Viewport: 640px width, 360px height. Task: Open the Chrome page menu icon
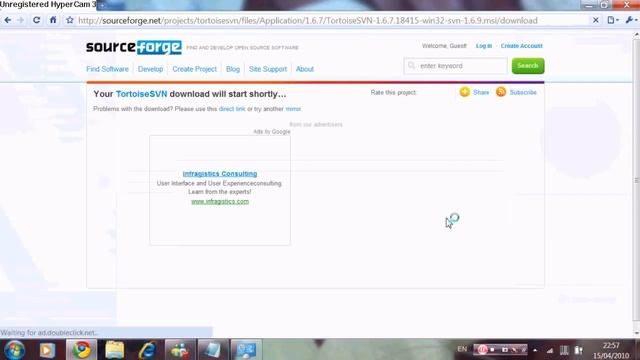[x=613, y=20]
